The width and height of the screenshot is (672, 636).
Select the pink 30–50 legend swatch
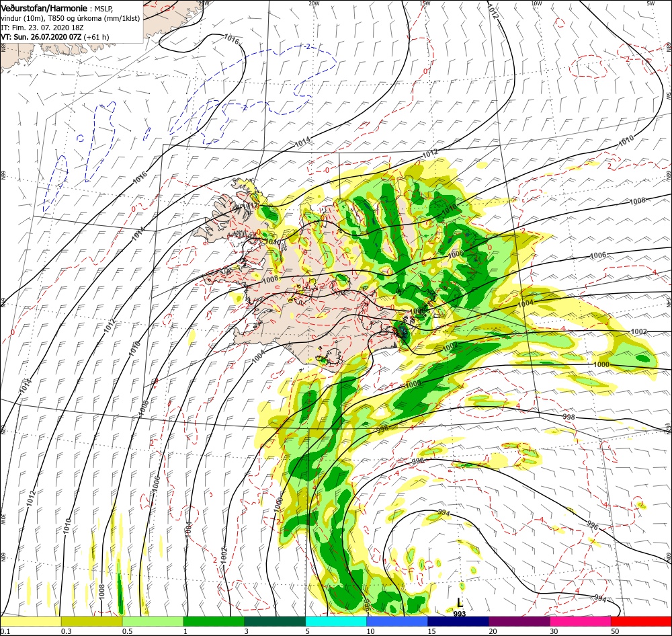[x=581, y=621]
